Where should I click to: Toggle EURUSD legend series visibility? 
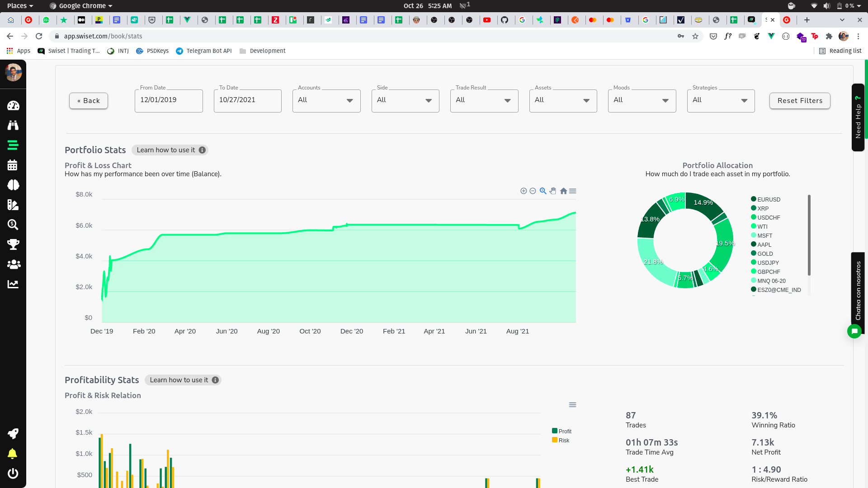click(x=769, y=199)
